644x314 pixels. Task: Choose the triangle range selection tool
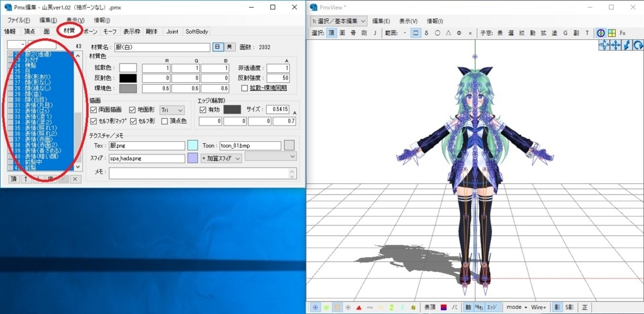pos(448,33)
